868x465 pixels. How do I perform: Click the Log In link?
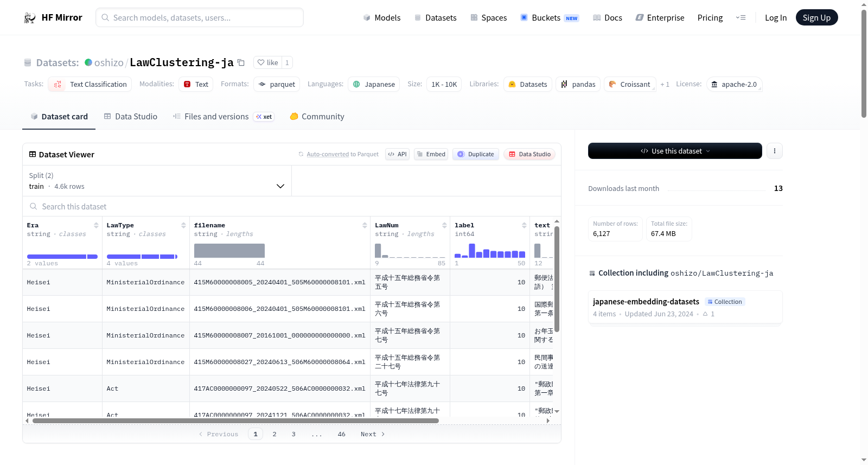(776, 18)
